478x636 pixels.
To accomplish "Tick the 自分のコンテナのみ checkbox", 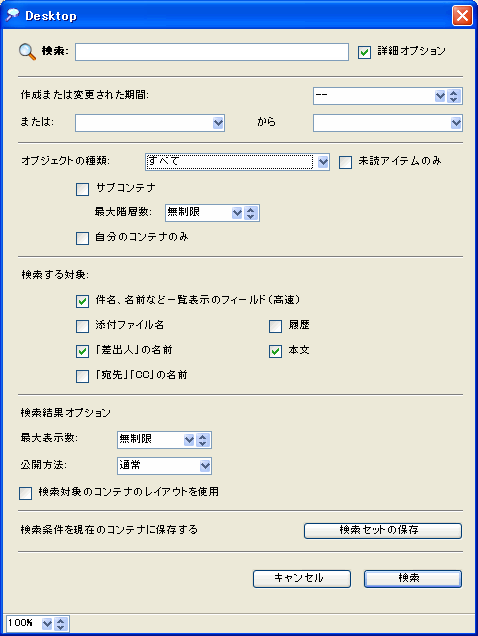I will pyautogui.click(x=82, y=238).
